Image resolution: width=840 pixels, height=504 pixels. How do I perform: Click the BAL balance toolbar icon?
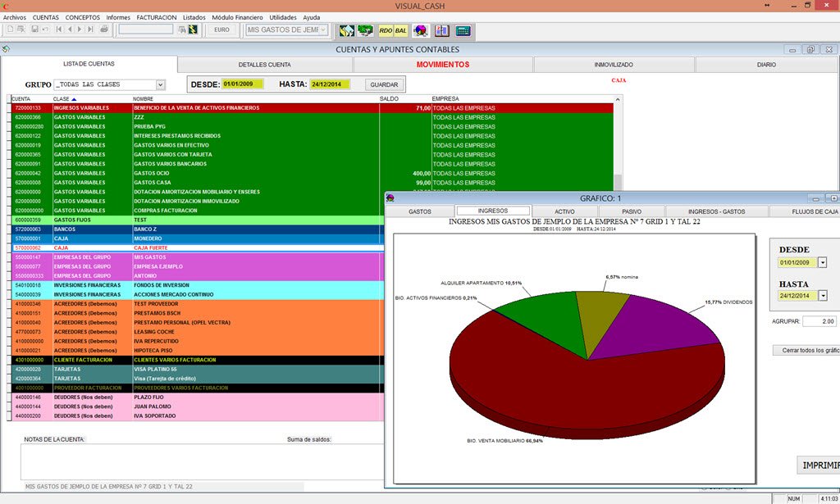point(401,30)
